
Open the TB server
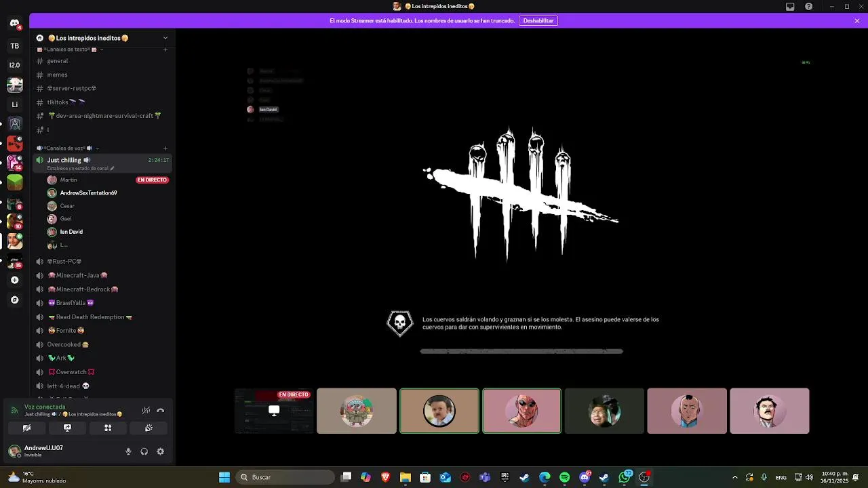(14, 46)
